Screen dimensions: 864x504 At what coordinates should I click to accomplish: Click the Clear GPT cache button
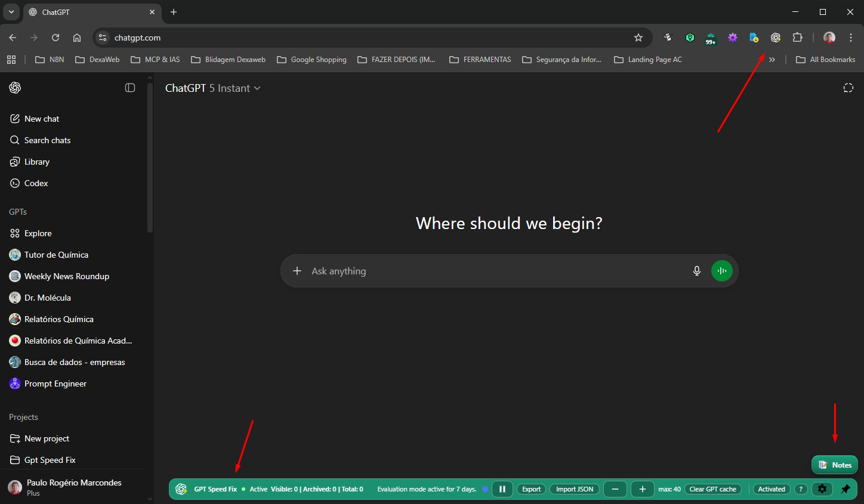tap(712, 489)
